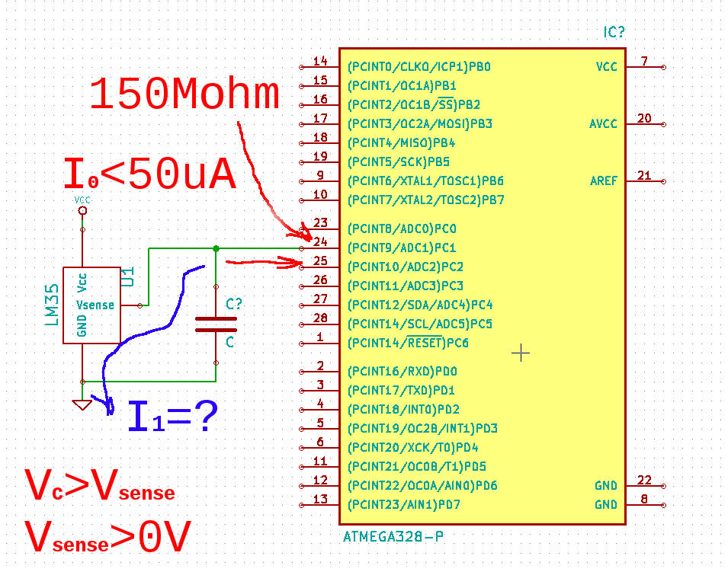Click pin number 21 at AREF
This screenshot has width=728, height=572.
click(644, 175)
